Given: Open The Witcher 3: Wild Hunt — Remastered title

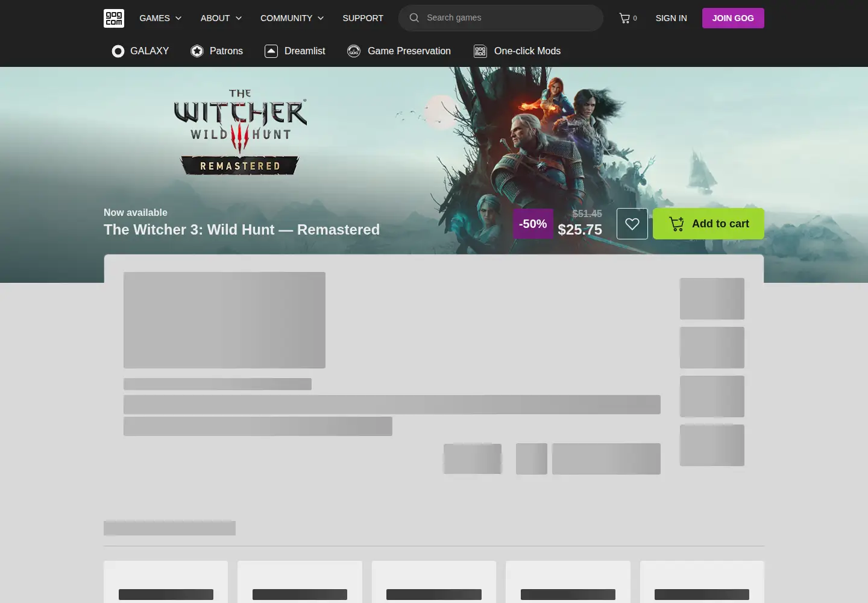Looking at the screenshot, I should [x=242, y=230].
